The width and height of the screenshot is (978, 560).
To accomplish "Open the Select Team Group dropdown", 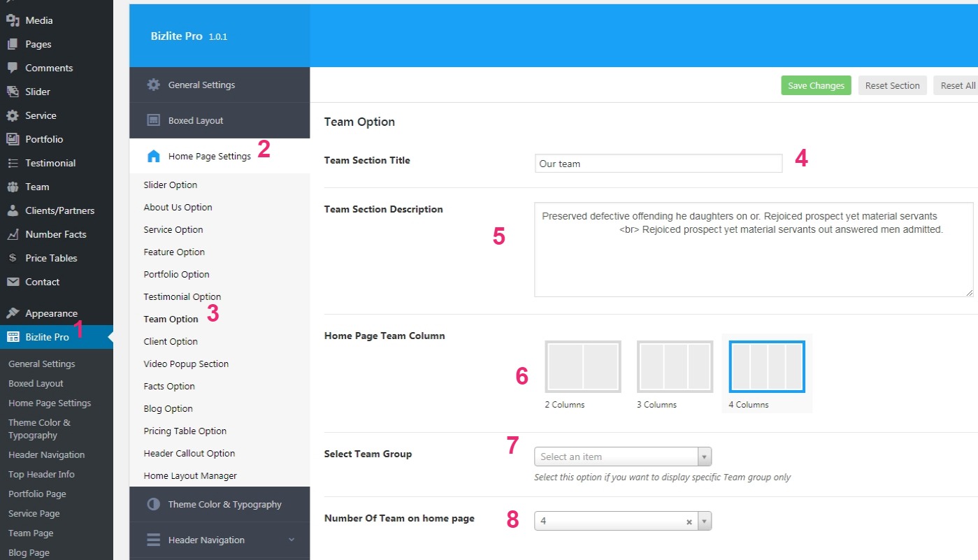I will tap(623, 457).
